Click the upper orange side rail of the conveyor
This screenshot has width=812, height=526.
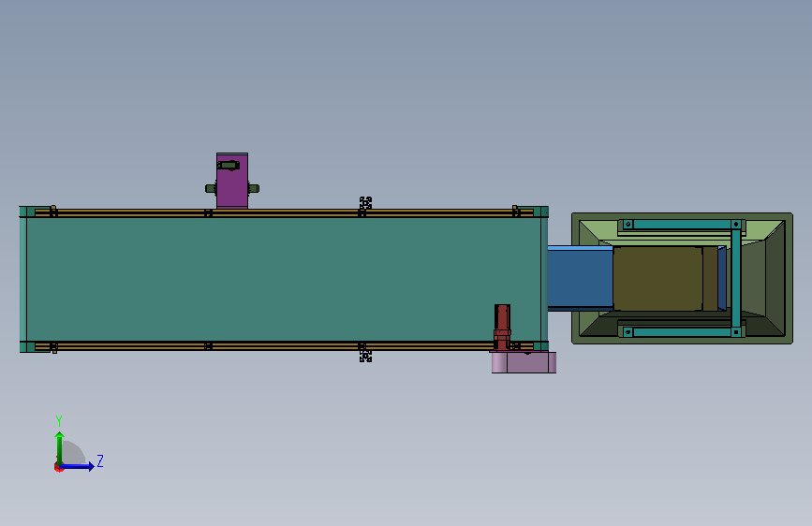pyautogui.click(x=284, y=212)
